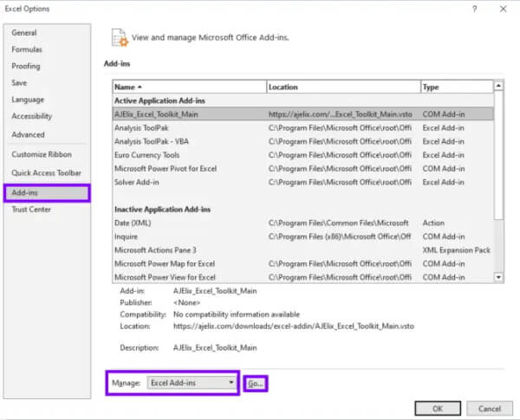Close the Excel Options dialog
The width and height of the screenshot is (520, 420).
(x=504, y=9)
